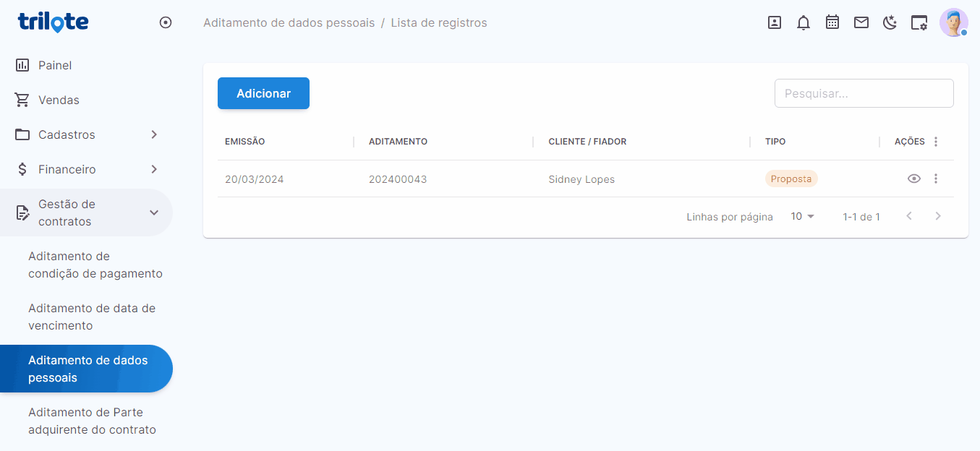Go to Painel in the sidebar
980x451 pixels.
[55, 65]
